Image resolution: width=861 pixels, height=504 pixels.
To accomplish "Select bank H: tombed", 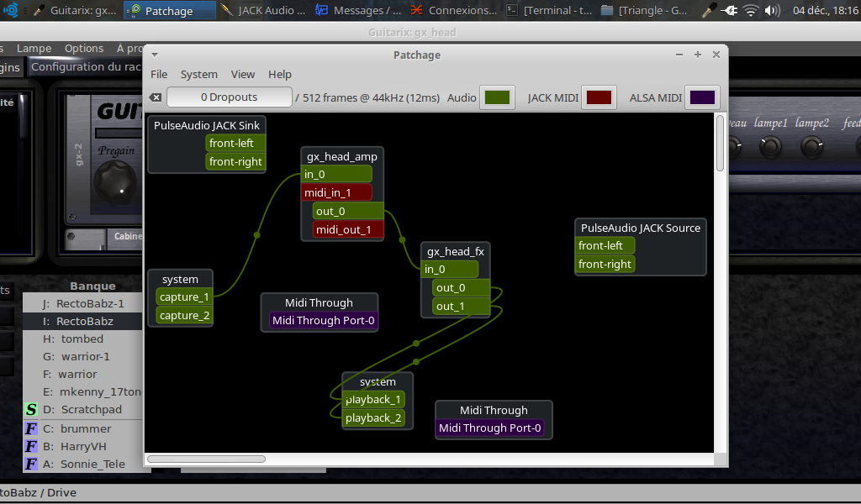I will click(83, 339).
